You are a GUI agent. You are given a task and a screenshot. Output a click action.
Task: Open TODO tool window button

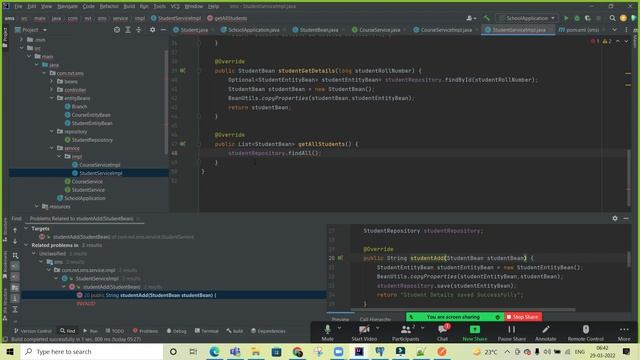[115, 331]
